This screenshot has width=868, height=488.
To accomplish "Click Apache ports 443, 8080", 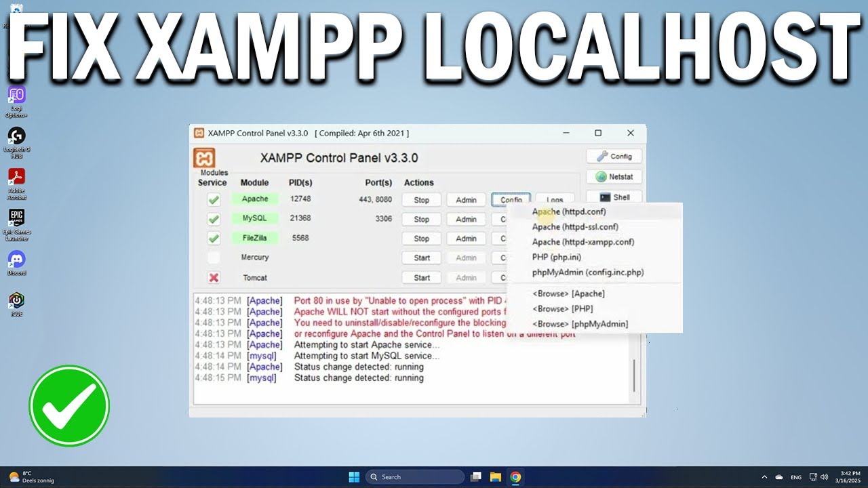I will (x=376, y=199).
